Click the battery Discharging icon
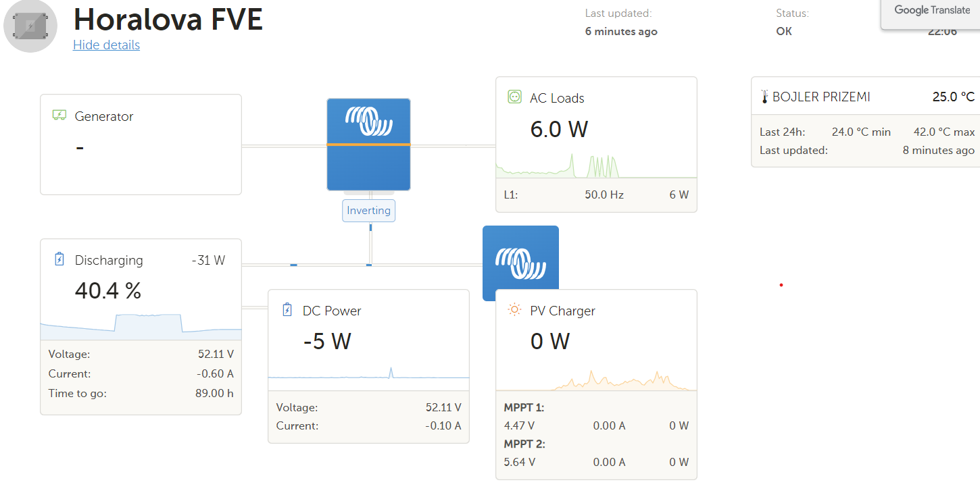Viewport: 980px width, 493px height. click(x=59, y=259)
